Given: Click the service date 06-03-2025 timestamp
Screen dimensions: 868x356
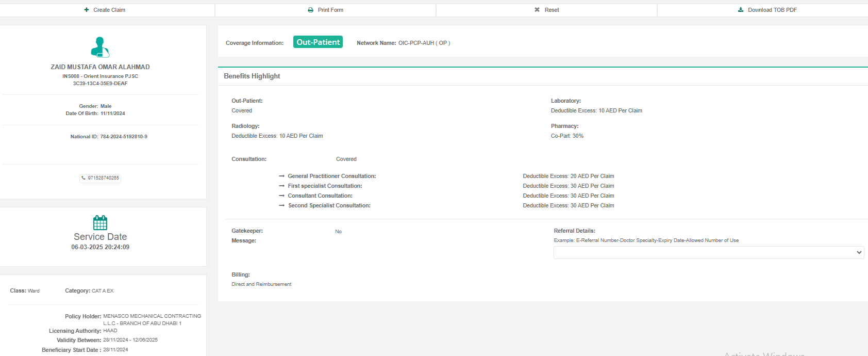Looking at the screenshot, I should (100, 247).
